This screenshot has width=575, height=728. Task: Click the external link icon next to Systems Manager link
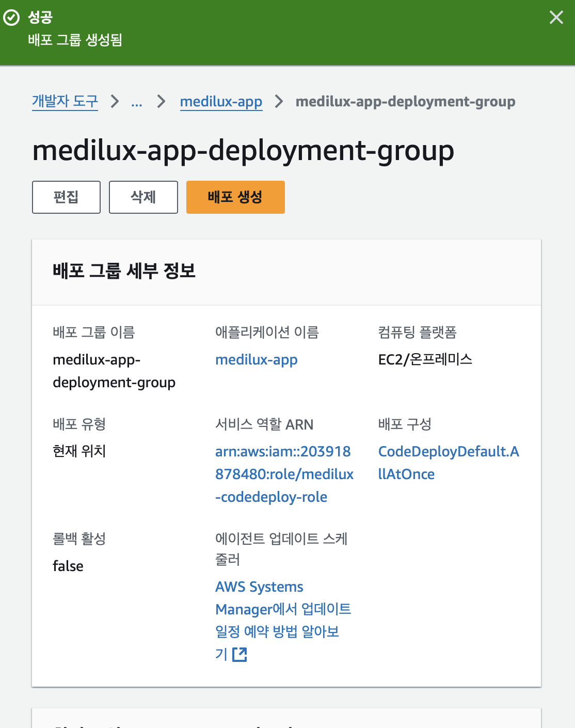tap(241, 654)
